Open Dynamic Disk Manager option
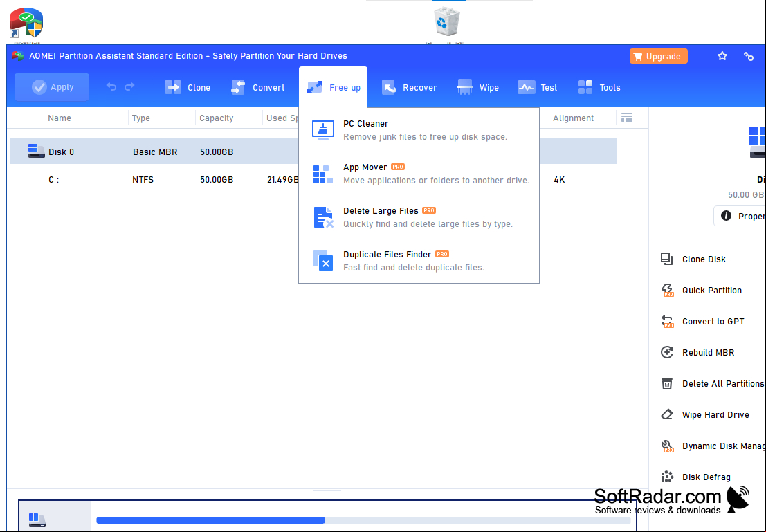The height and width of the screenshot is (532, 766). (724, 446)
